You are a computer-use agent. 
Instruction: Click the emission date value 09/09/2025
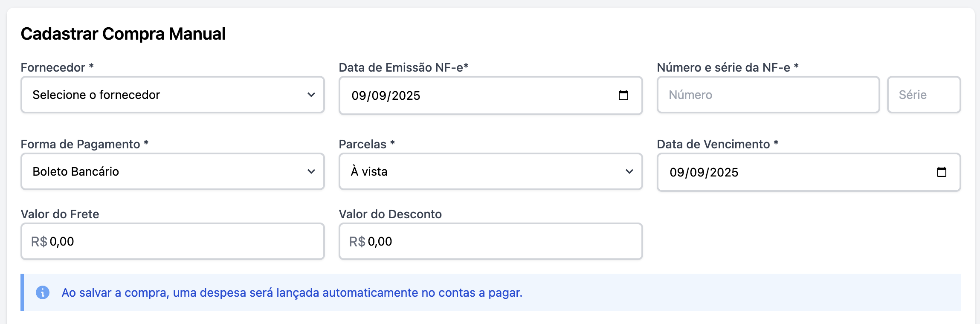[386, 95]
